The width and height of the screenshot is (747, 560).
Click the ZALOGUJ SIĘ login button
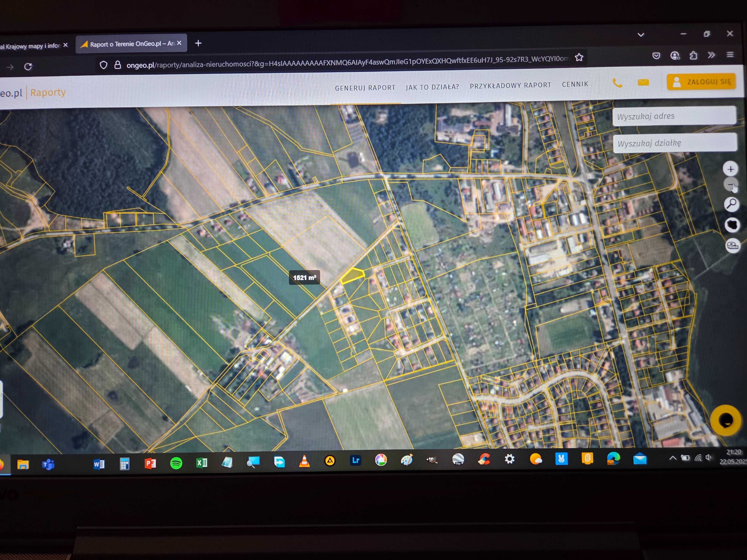pyautogui.click(x=701, y=82)
